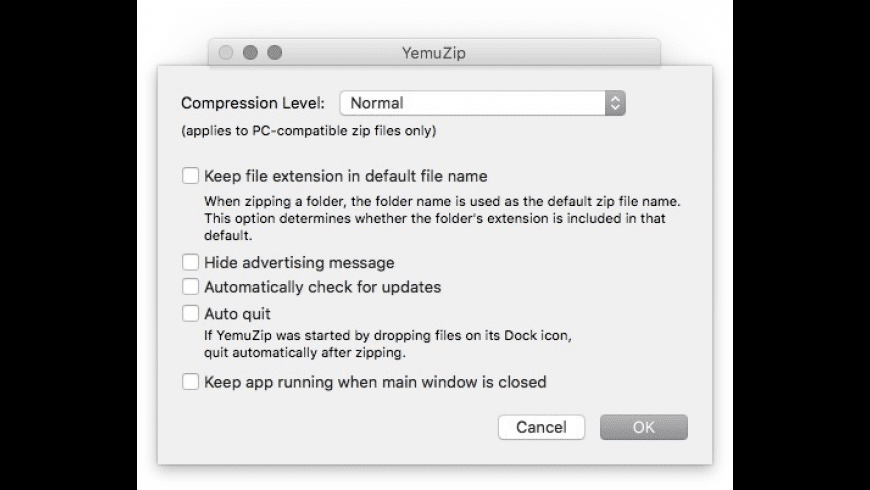Click the rightmost zoom button in title bar
This screenshot has width=870, height=490.
click(x=274, y=52)
